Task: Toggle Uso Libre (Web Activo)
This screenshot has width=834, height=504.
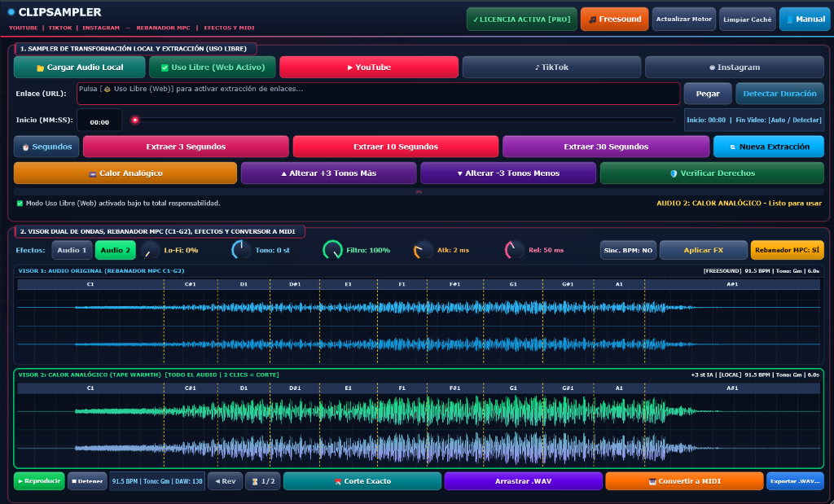Action: pyautogui.click(x=213, y=67)
